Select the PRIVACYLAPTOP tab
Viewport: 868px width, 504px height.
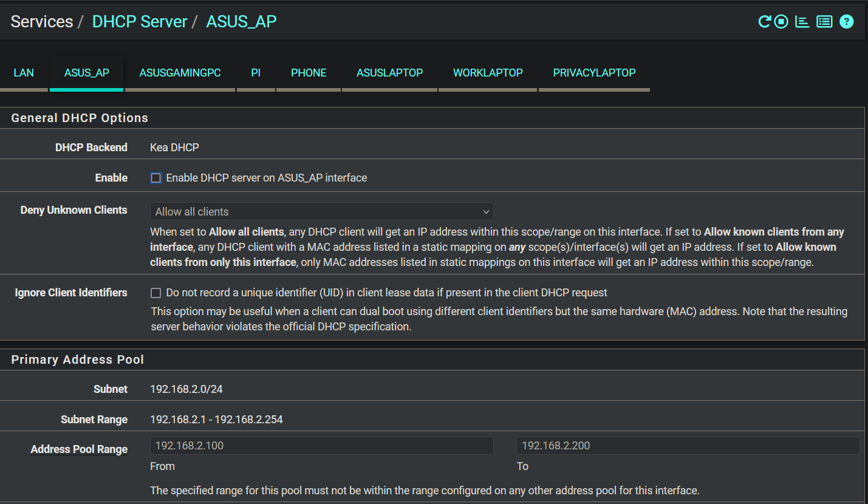click(x=594, y=73)
